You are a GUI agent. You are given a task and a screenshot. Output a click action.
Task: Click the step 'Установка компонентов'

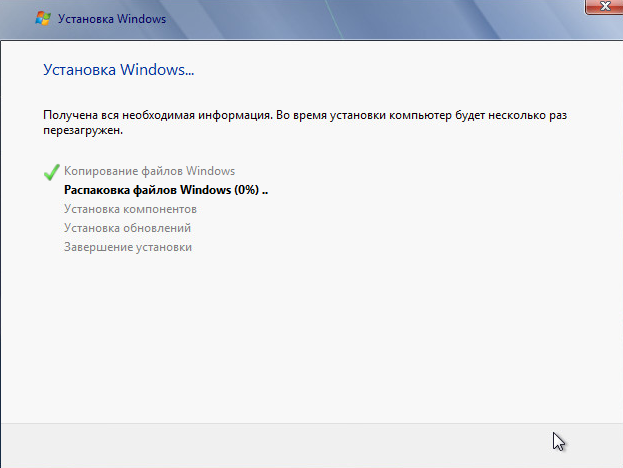[x=130, y=209]
